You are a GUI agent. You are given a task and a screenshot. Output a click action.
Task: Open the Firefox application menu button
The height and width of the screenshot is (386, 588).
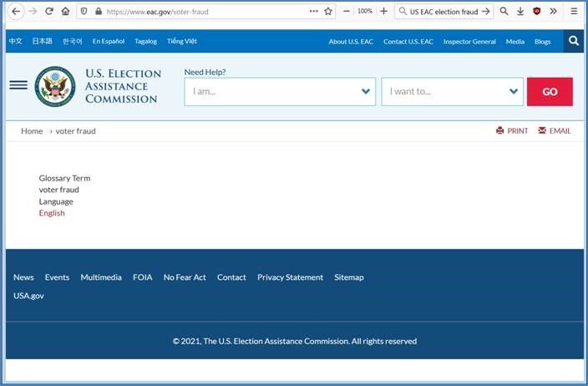574,12
